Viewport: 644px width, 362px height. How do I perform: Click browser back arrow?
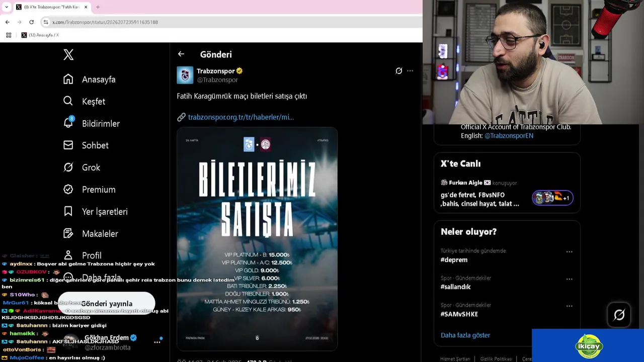(8, 22)
